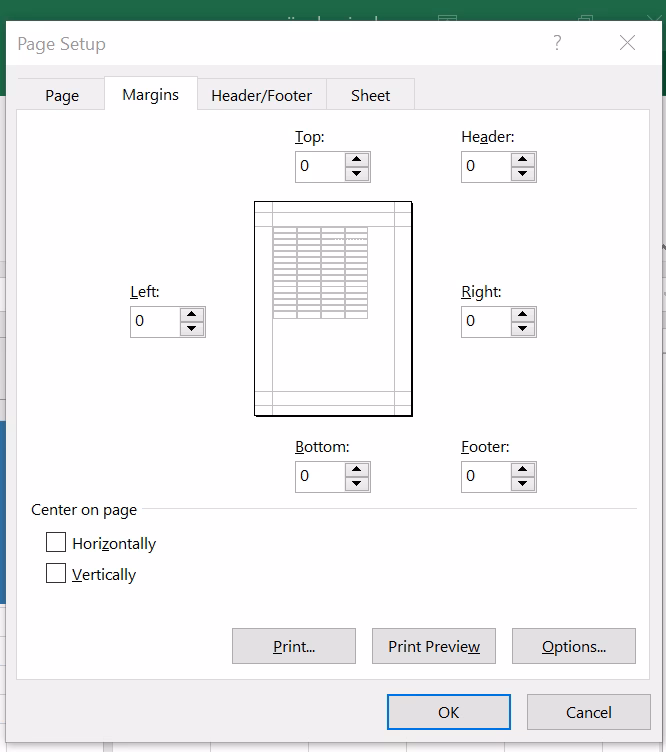Enable Horizontally centering checkbox

tap(56, 542)
